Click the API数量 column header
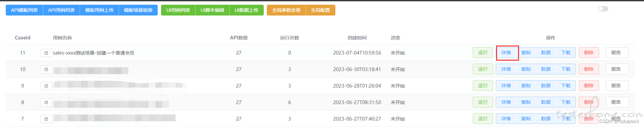The image size is (644, 127). [x=239, y=38]
